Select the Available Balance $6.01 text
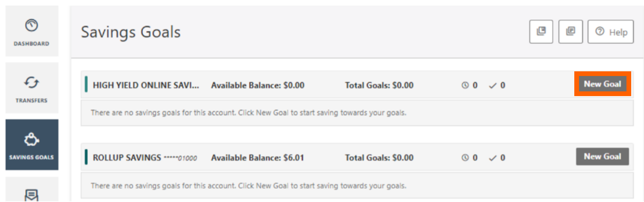This screenshot has width=644, height=202. click(257, 158)
